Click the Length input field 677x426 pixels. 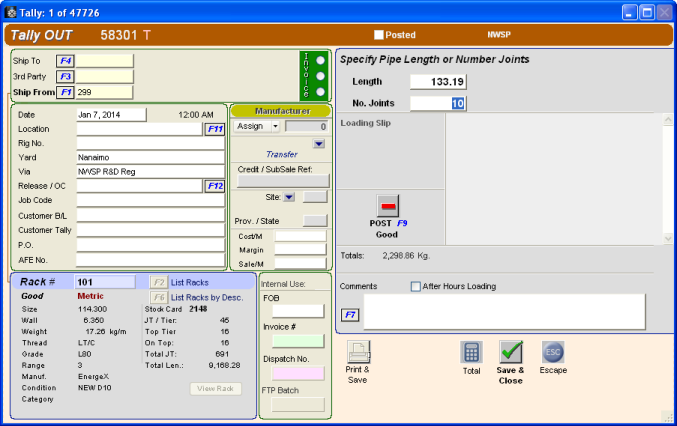point(437,82)
